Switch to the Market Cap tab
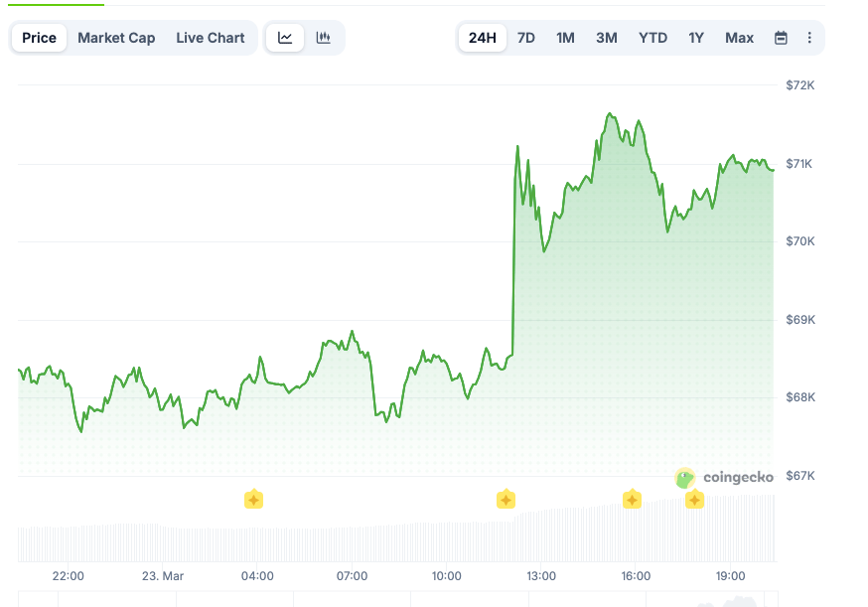Image resolution: width=868 pixels, height=607 pixels. tap(116, 38)
